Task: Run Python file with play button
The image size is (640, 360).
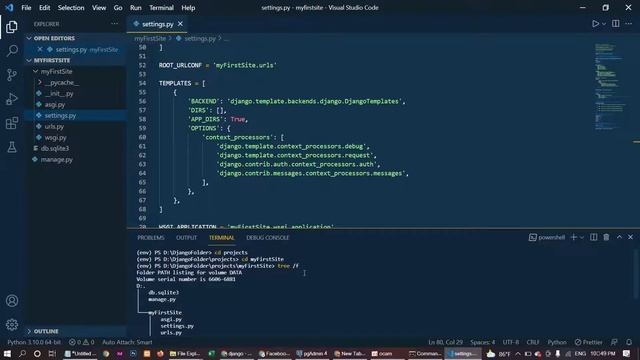Action: point(596,24)
